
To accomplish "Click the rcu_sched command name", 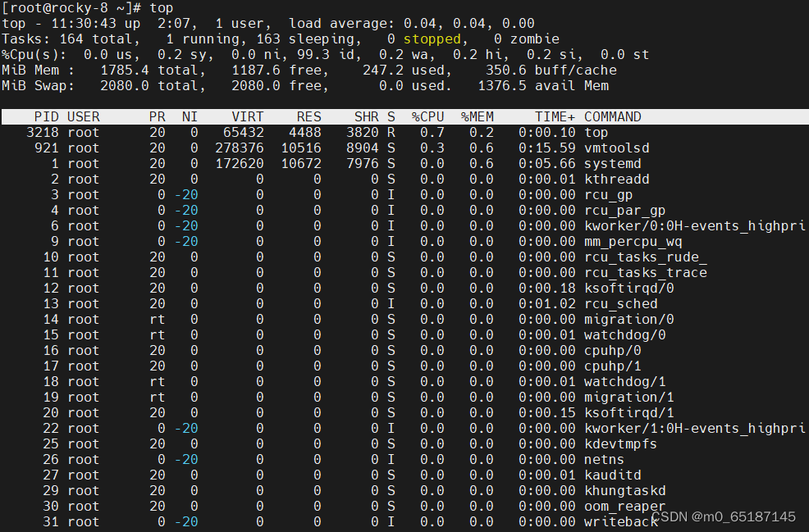I will pyautogui.click(x=620, y=303).
